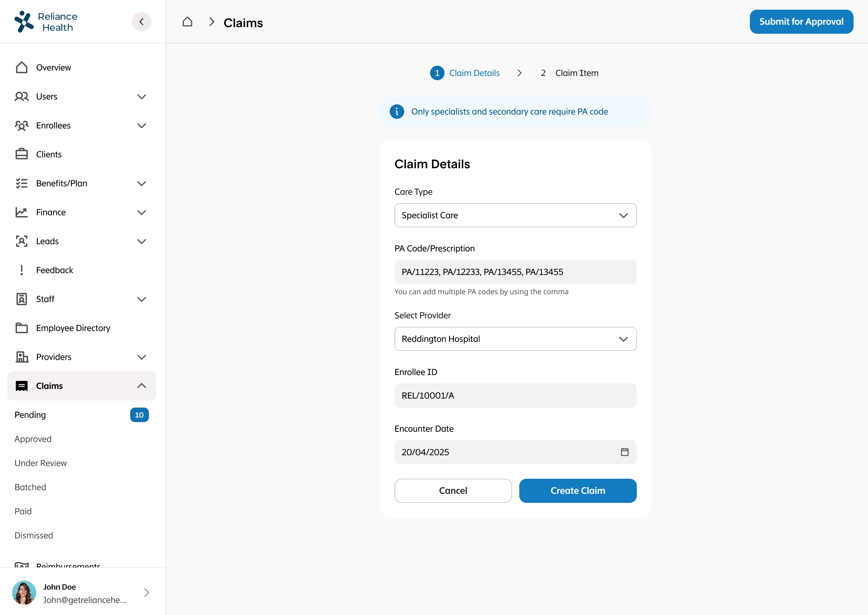Switch to Claim Item step

tap(568, 73)
